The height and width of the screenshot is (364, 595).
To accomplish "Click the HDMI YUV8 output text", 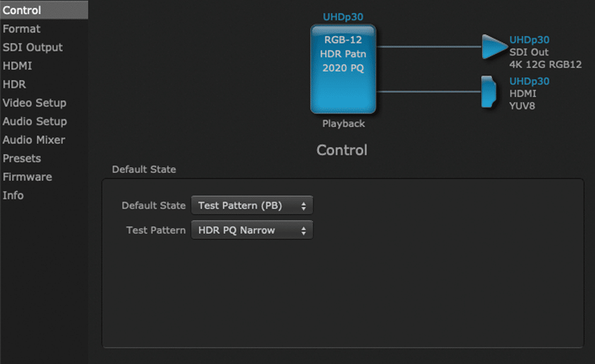I will pyautogui.click(x=523, y=99).
